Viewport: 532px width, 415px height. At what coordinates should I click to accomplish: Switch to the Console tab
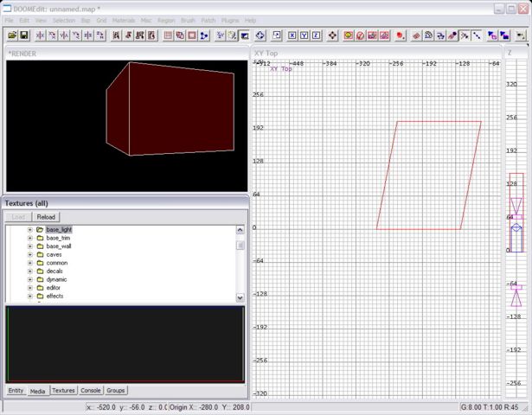coord(91,391)
